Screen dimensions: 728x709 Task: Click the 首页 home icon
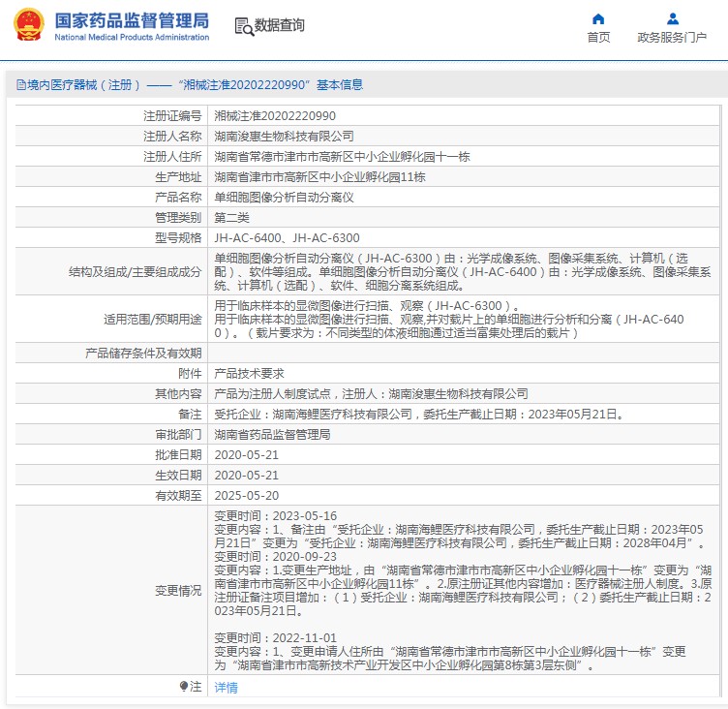(x=598, y=18)
